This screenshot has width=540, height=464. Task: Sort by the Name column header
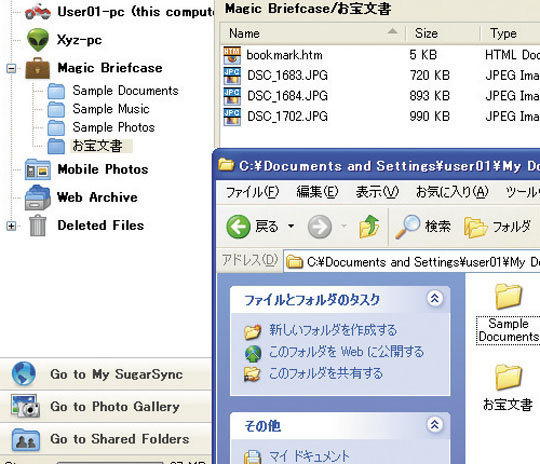tap(313, 33)
